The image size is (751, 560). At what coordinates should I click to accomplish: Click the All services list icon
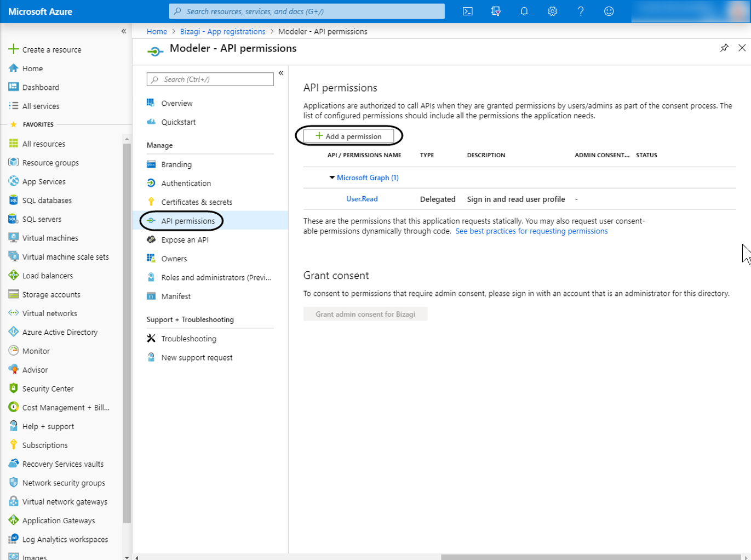click(x=14, y=106)
